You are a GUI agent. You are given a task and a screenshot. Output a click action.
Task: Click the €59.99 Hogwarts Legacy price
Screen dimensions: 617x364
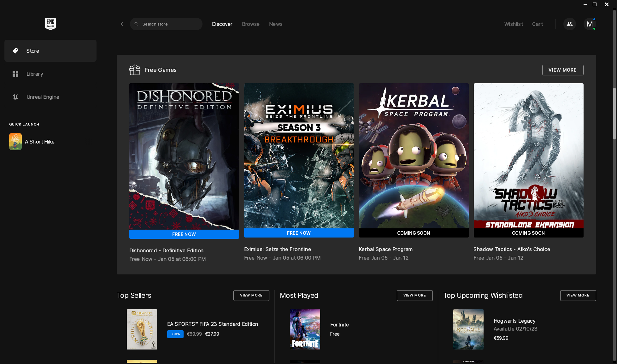501,338
